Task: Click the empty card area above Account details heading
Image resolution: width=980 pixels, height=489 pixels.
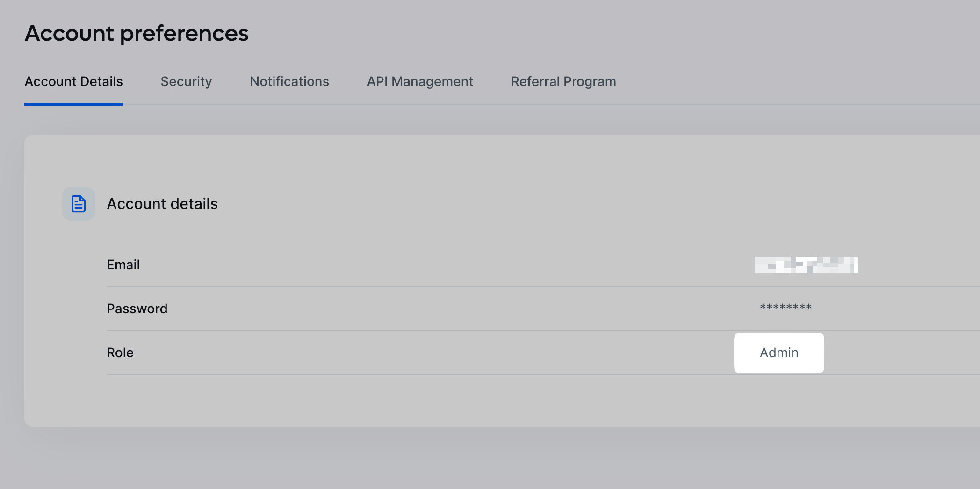Action: click(x=468, y=159)
